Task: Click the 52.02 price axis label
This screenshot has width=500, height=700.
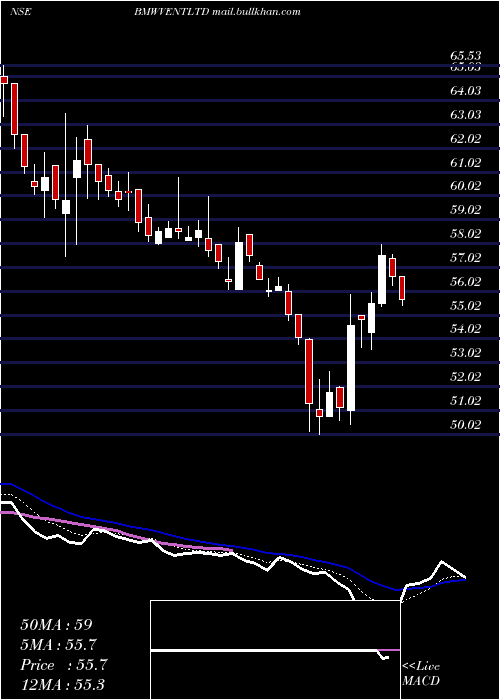Action: click(466, 377)
